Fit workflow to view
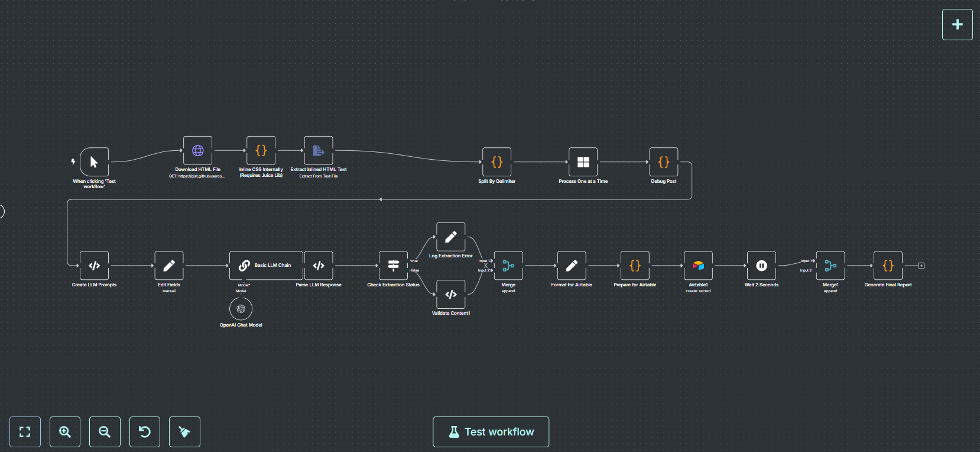This screenshot has height=452, width=980. point(25,432)
